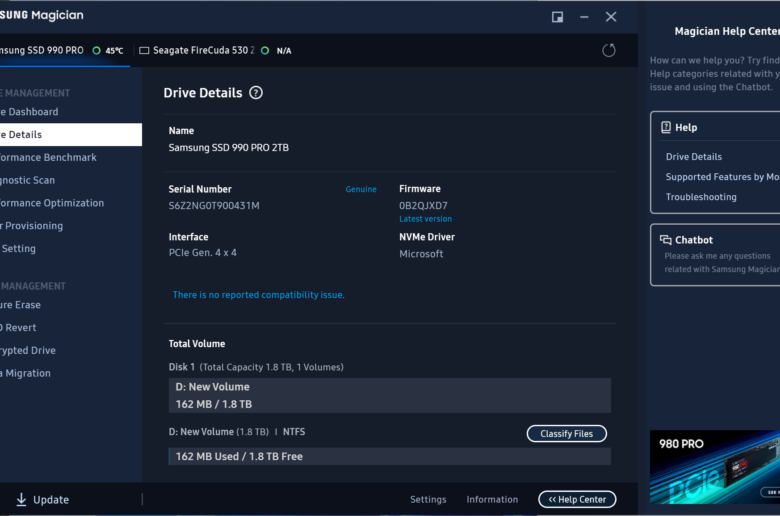Viewport: 780px width, 516px height.
Task: Click the Update download arrow icon
Action: pyautogui.click(x=21, y=500)
